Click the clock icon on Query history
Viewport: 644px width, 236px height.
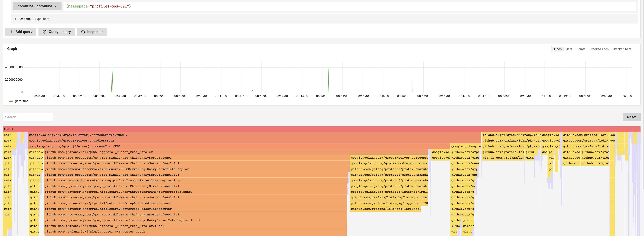[x=45, y=32]
